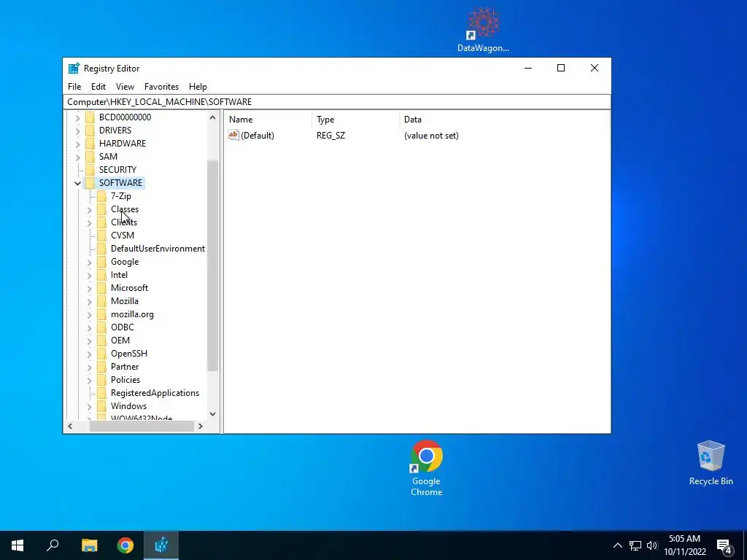Select the REG_SZ type cell
Screen dimensions: 747x560
[x=330, y=136]
